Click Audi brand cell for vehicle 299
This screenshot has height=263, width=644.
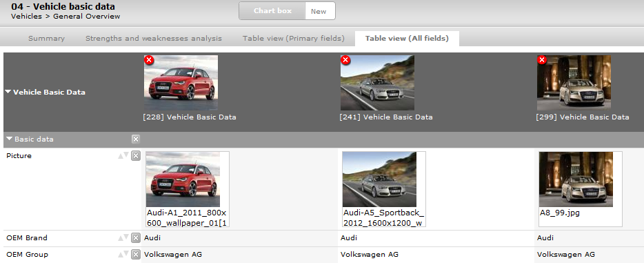[545, 238]
